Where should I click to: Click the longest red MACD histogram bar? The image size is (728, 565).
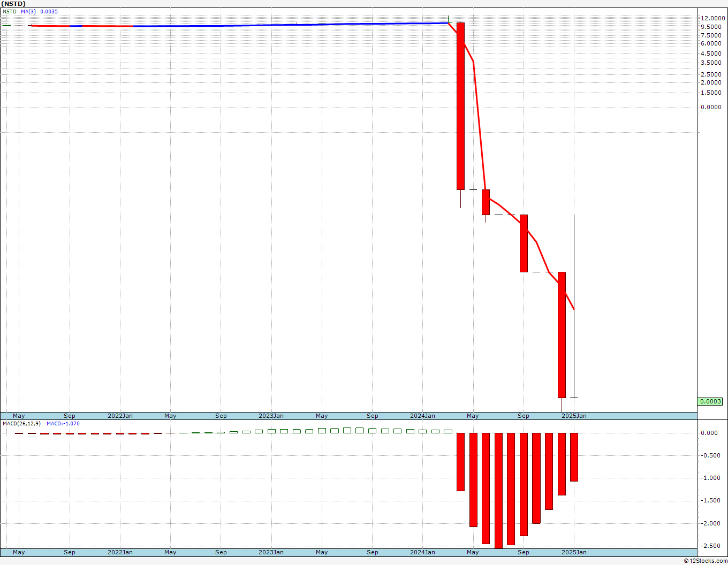[x=498, y=491]
